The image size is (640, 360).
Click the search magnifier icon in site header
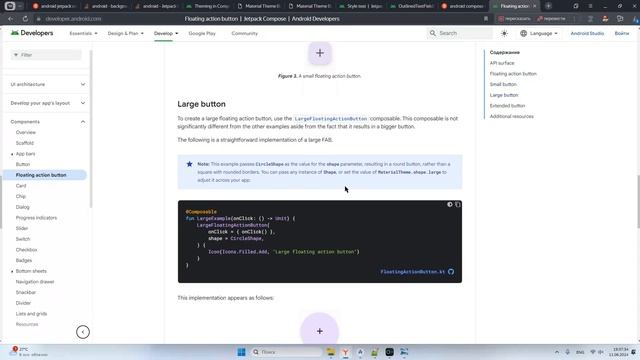pyautogui.click(x=433, y=33)
